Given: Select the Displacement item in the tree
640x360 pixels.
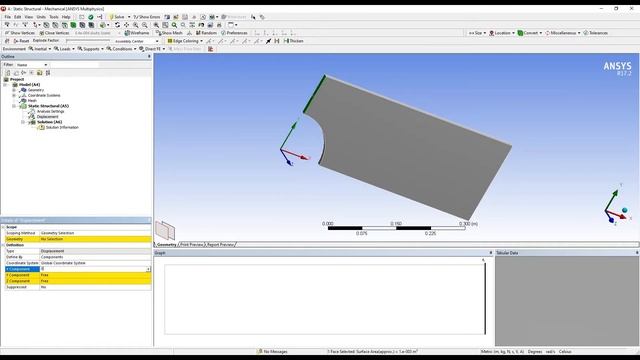Looking at the screenshot, I should (47, 117).
